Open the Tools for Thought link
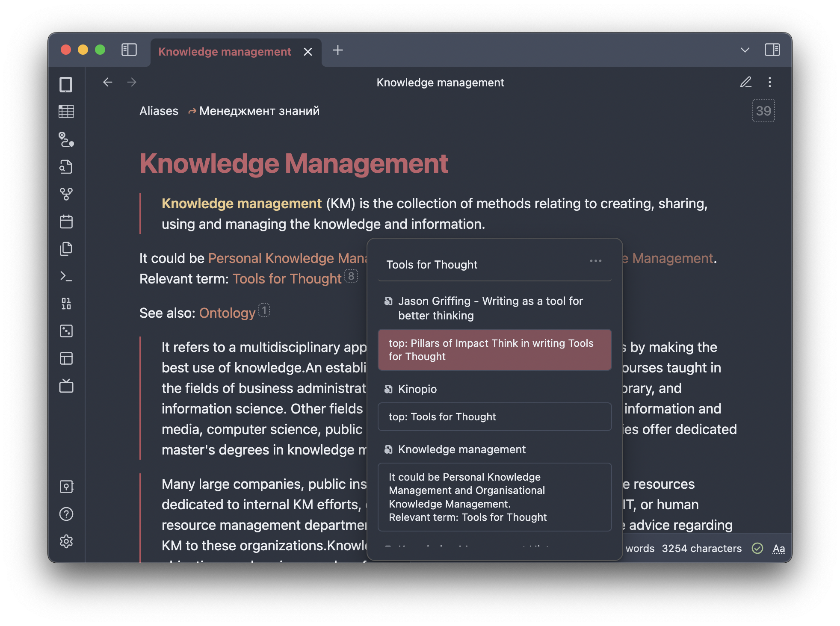840x626 pixels. [287, 279]
